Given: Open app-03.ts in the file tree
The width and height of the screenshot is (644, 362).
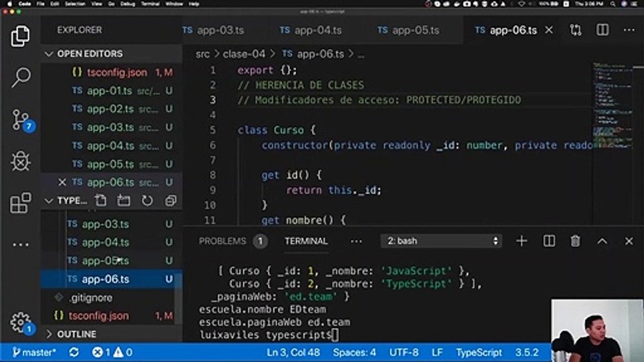Looking at the screenshot, I should (x=112, y=224).
